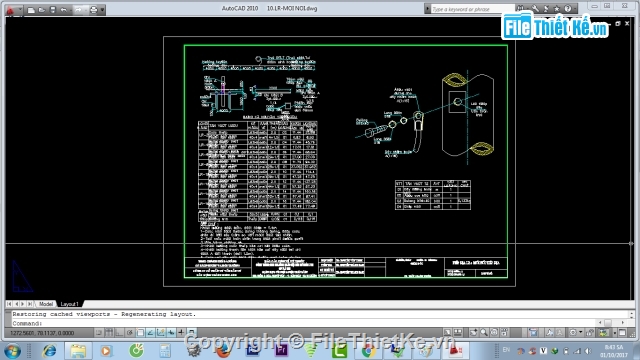640x360 pixels.
Task: Click the Open file icon
Action: pyautogui.click(x=42, y=10)
